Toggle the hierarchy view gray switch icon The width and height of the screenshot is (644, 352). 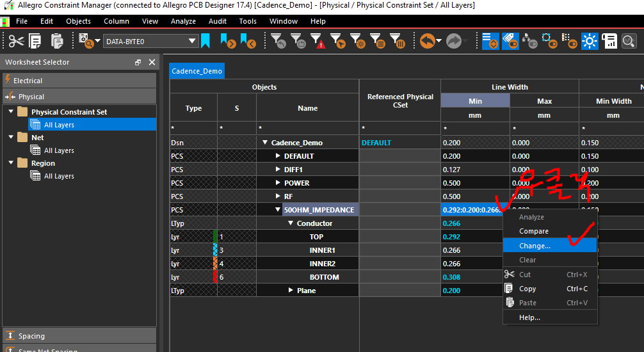click(530, 41)
